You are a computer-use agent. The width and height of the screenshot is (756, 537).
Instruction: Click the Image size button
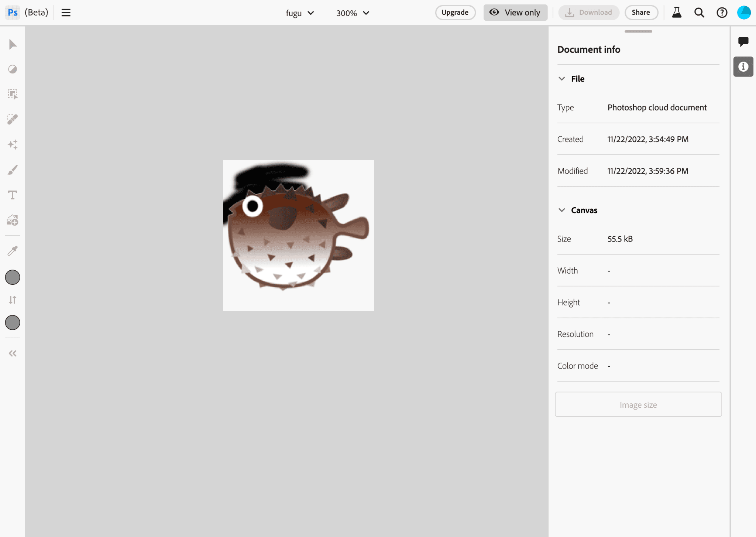coord(638,404)
